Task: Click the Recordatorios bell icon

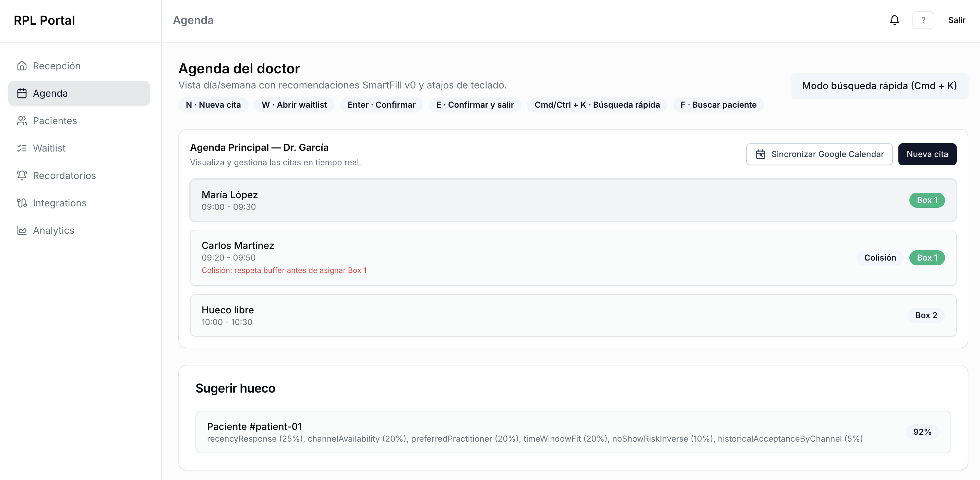Action: point(22,175)
